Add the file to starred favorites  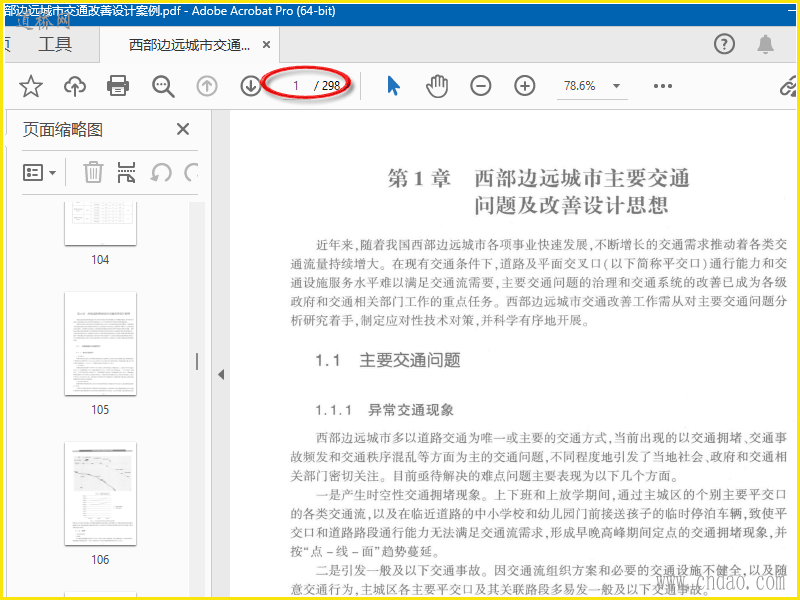[x=31, y=86]
